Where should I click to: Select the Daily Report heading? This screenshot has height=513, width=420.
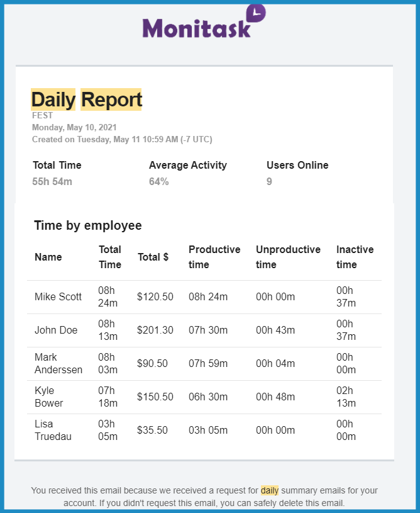click(x=87, y=99)
